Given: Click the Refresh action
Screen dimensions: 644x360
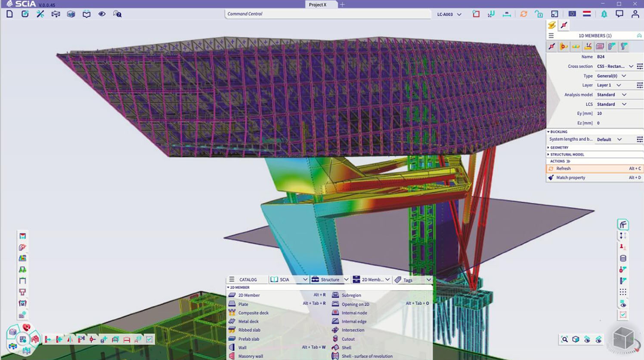Looking at the screenshot, I should [563, 169].
